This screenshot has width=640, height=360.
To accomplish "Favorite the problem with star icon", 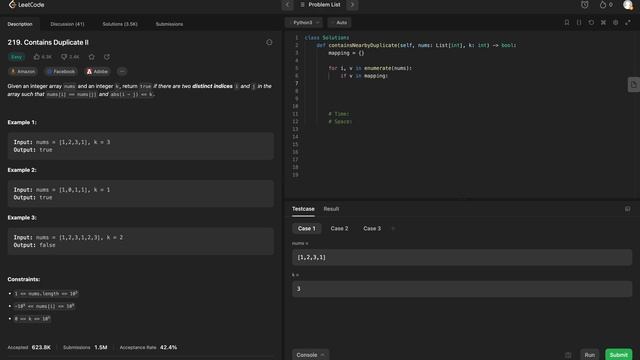I will pos(91,57).
